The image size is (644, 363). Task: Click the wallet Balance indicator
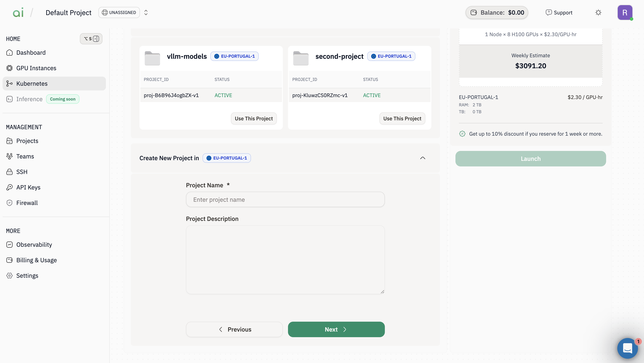497,12
